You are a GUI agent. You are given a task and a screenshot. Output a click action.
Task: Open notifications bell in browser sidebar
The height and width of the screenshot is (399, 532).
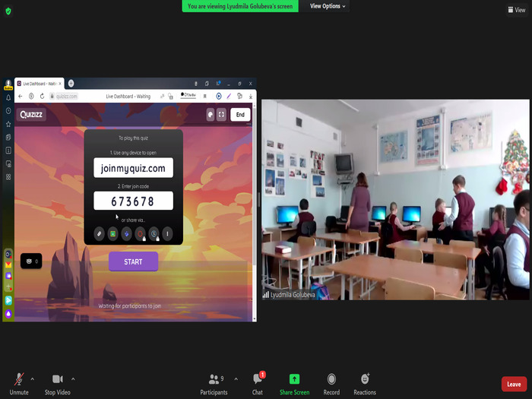click(x=8, y=98)
